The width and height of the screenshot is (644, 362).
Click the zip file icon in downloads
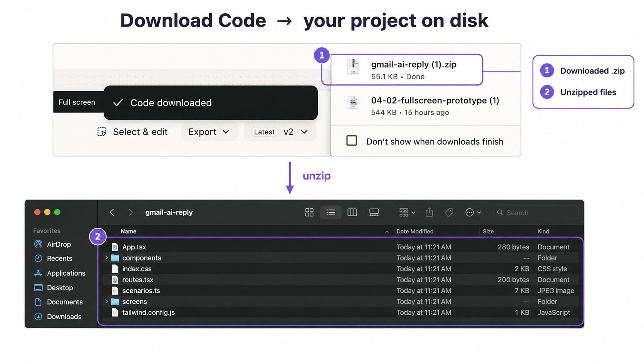coord(353,67)
